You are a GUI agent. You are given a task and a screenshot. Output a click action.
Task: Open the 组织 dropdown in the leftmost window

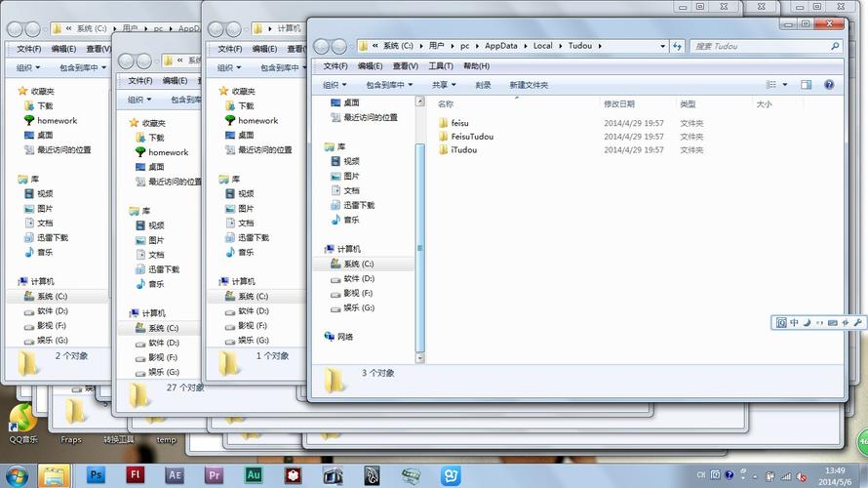point(27,67)
